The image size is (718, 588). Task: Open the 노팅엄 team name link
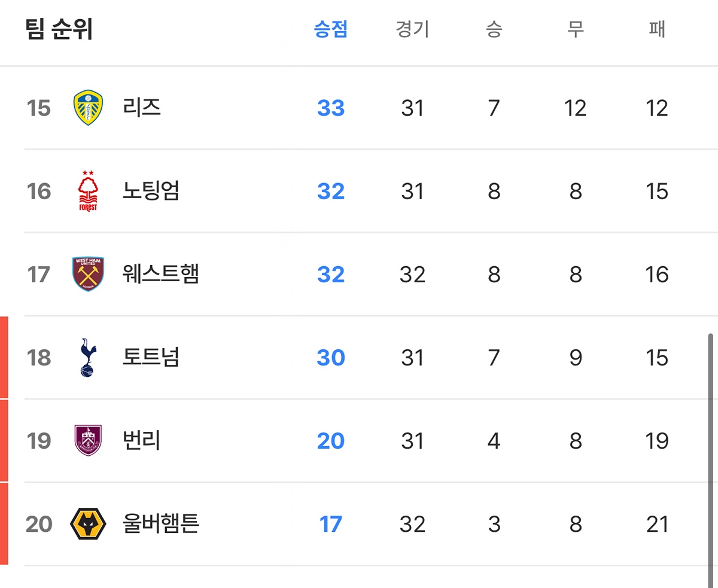coord(150,191)
